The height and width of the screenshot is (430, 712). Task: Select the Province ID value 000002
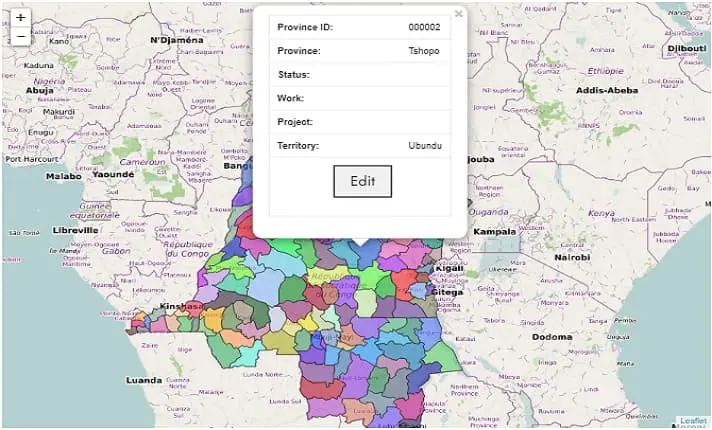pos(424,27)
